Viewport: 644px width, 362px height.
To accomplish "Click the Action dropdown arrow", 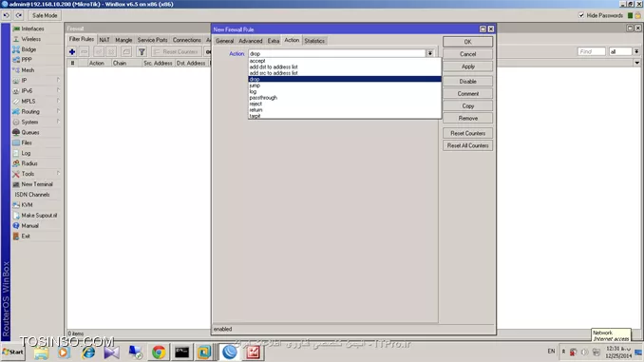I will (x=430, y=53).
